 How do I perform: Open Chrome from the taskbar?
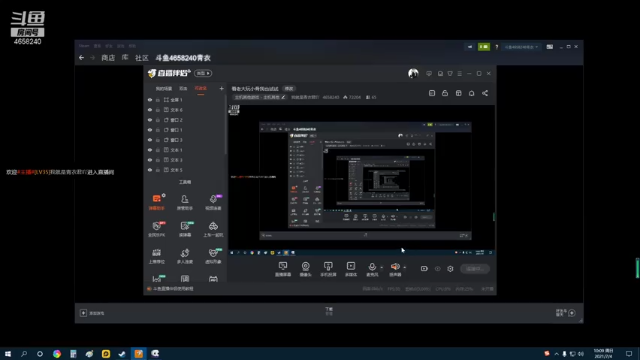pos(57,353)
